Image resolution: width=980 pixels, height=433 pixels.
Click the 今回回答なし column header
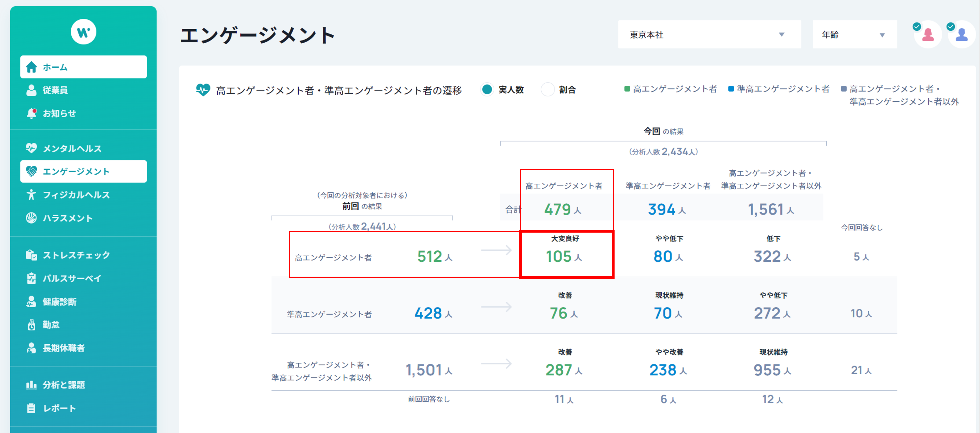[x=862, y=228]
